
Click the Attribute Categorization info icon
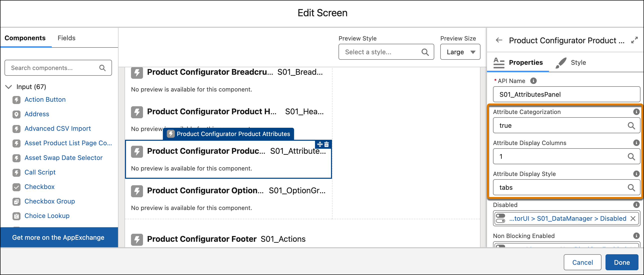(x=636, y=112)
